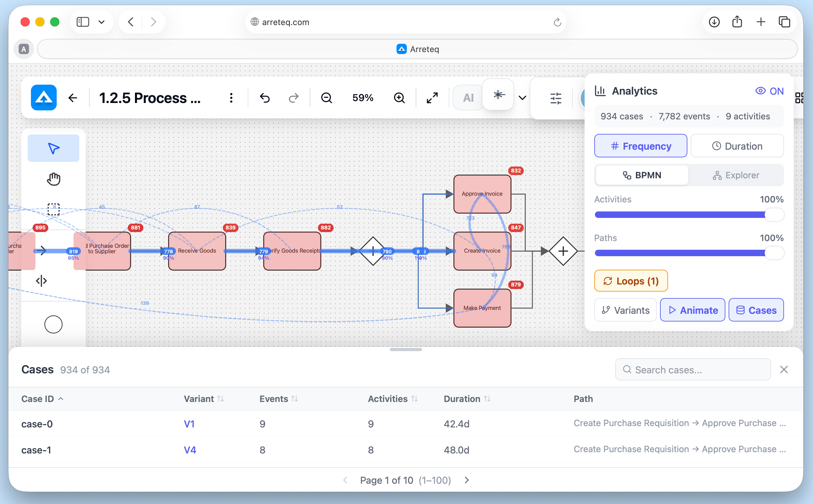Select the connector arrow tool
The image size is (813, 504).
[43, 251]
